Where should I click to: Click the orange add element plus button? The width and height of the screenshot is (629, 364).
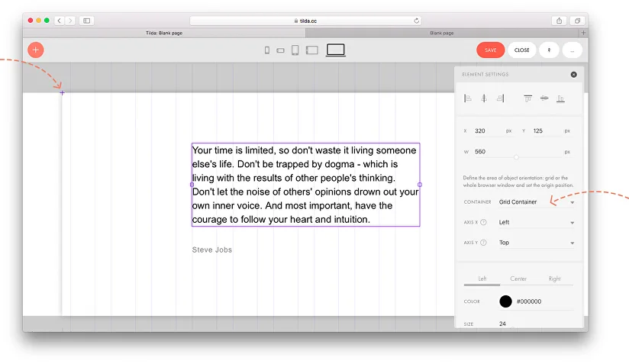point(36,50)
